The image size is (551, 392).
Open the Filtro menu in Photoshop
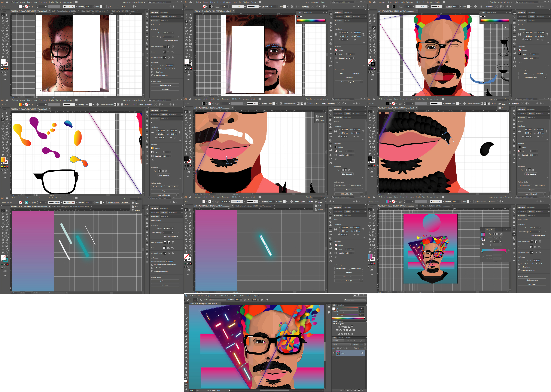pyautogui.click(x=236, y=296)
